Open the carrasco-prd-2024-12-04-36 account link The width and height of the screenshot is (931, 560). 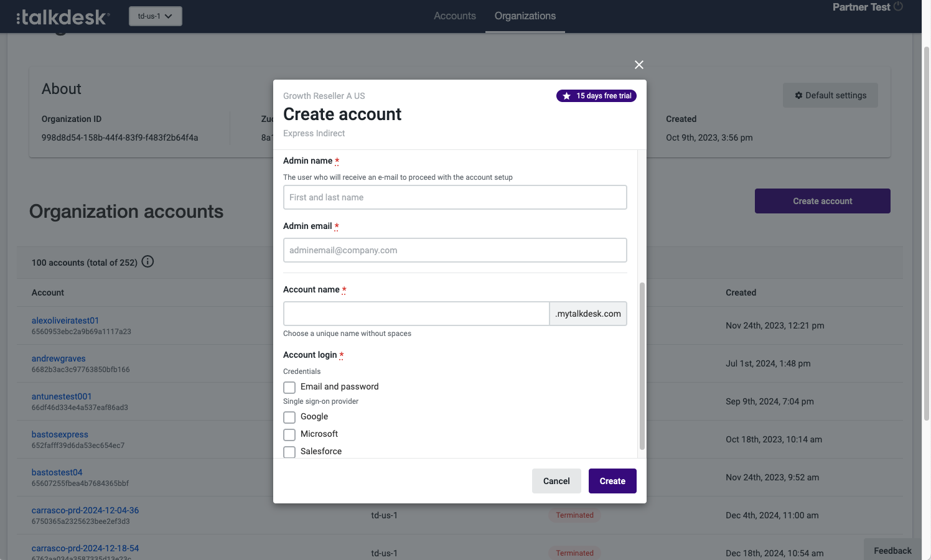(x=85, y=510)
